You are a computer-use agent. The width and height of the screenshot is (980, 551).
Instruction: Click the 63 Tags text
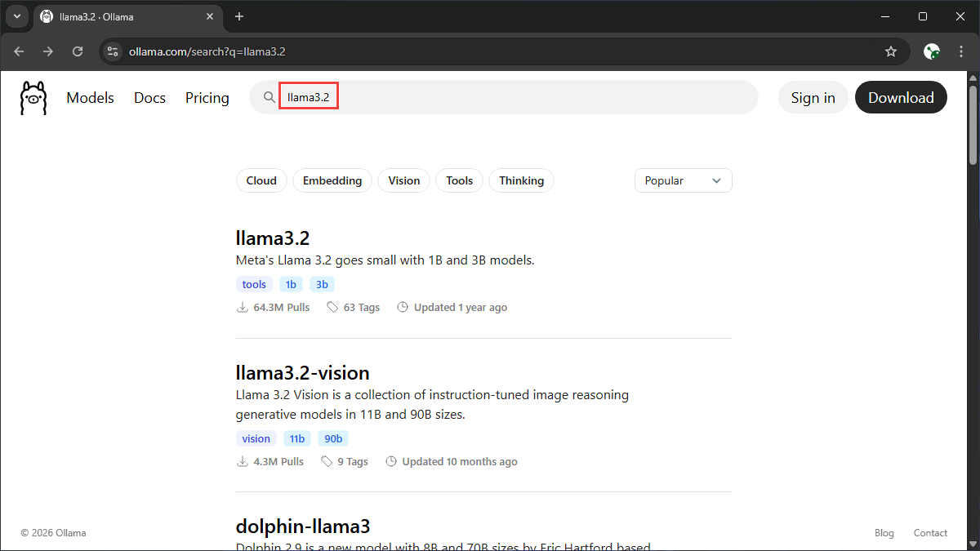362,308
